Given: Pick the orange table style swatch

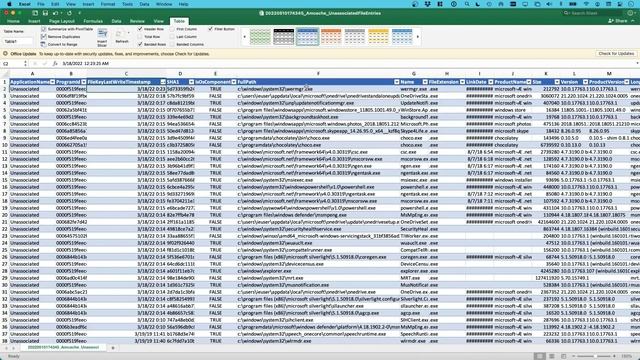Looking at the screenshot, I should pos(331,37).
